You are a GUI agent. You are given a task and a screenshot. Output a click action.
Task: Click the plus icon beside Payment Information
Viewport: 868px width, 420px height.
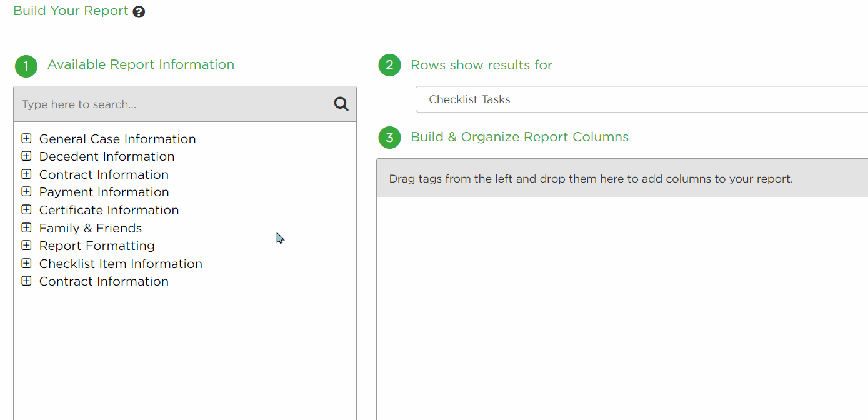[26, 191]
